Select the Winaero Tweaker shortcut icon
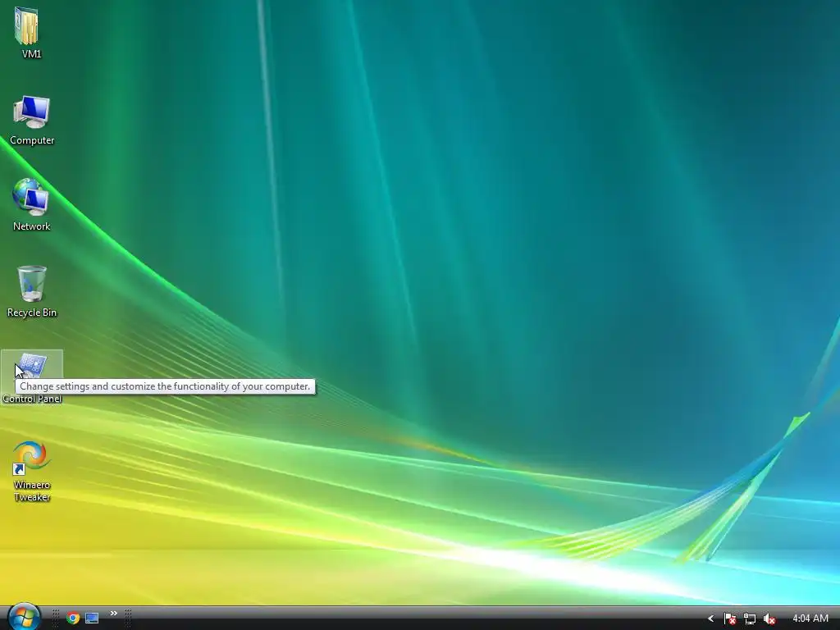 point(31,458)
